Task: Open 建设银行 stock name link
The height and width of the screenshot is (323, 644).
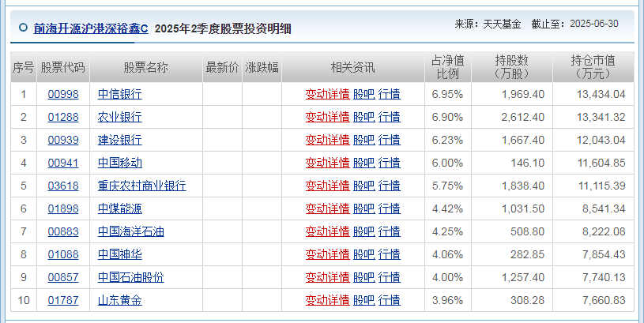Action: pyautogui.click(x=120, y=141)
